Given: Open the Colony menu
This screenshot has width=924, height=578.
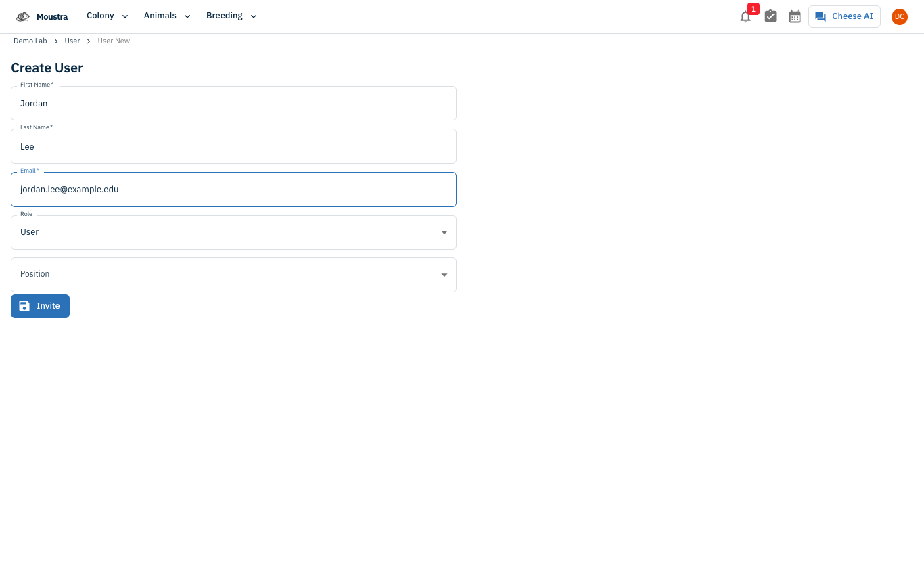Looking at the screenshot, I should [x=108, y=16].
